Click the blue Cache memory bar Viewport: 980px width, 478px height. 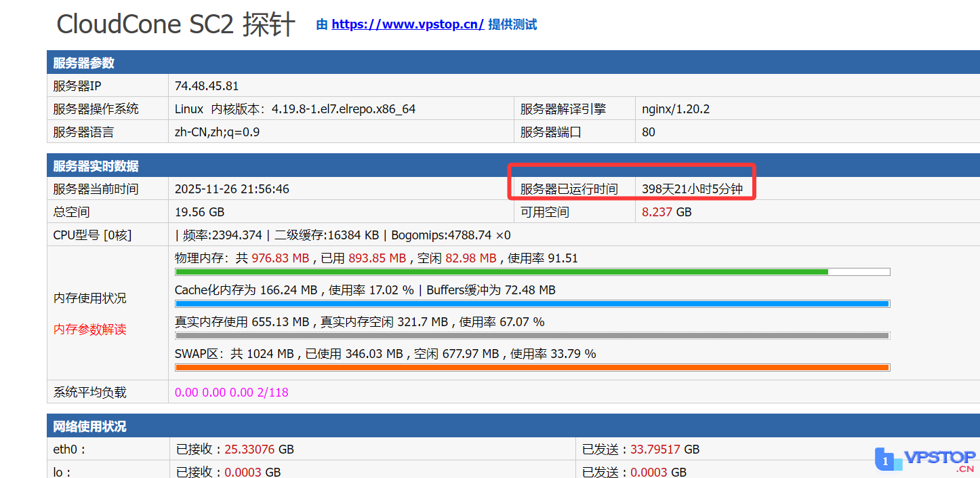[x=531, y=304]
